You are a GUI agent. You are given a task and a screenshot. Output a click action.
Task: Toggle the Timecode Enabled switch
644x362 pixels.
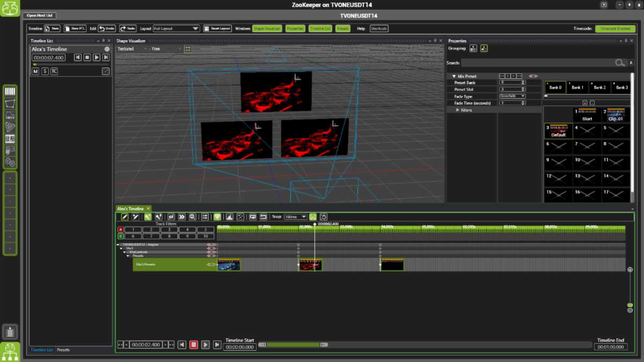616,28
